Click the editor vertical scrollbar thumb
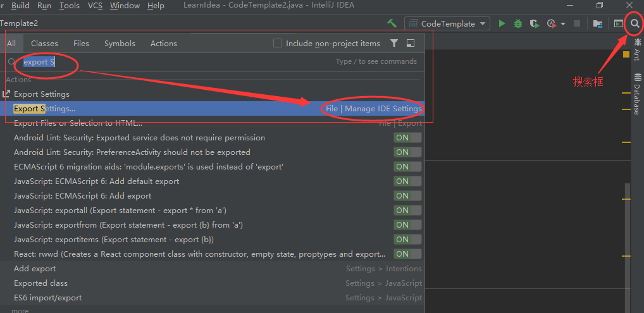Image resolution: width=644 pixels, height=313 pixels. tap(628, 247)
